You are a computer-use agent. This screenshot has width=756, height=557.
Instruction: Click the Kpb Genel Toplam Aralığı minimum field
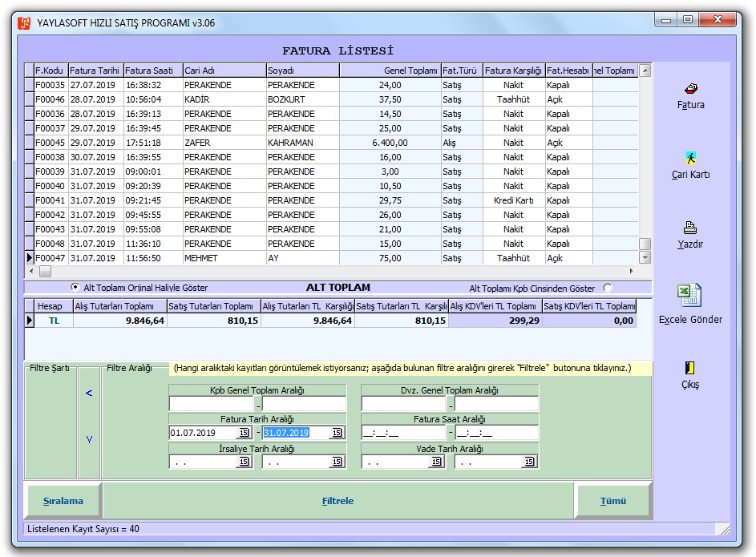click(x=211, y=404)
